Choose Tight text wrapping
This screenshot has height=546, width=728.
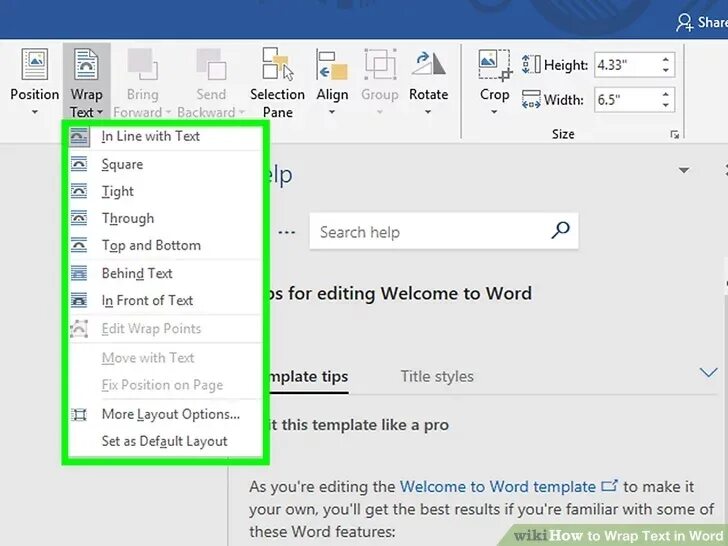tap(165, 191)
